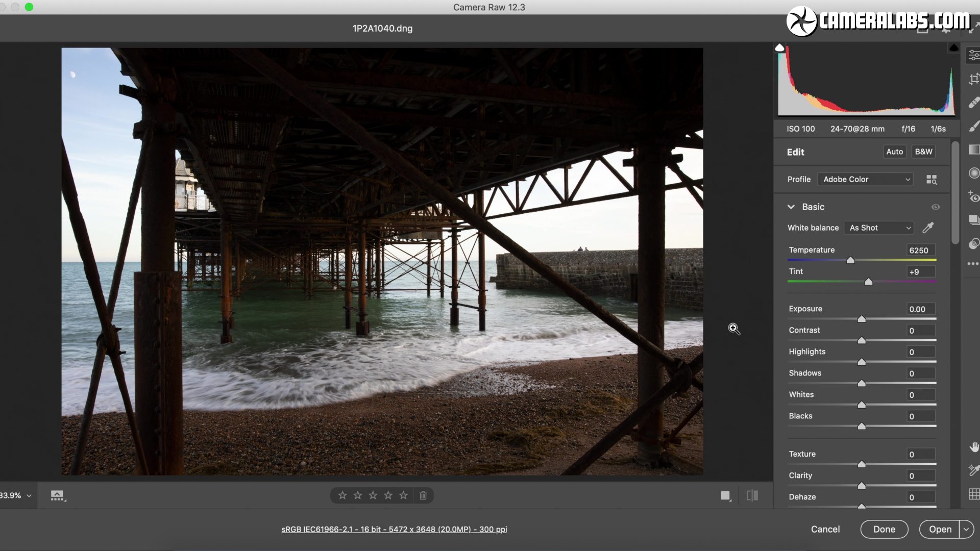Click the Auto tone adjustment button

894,152
